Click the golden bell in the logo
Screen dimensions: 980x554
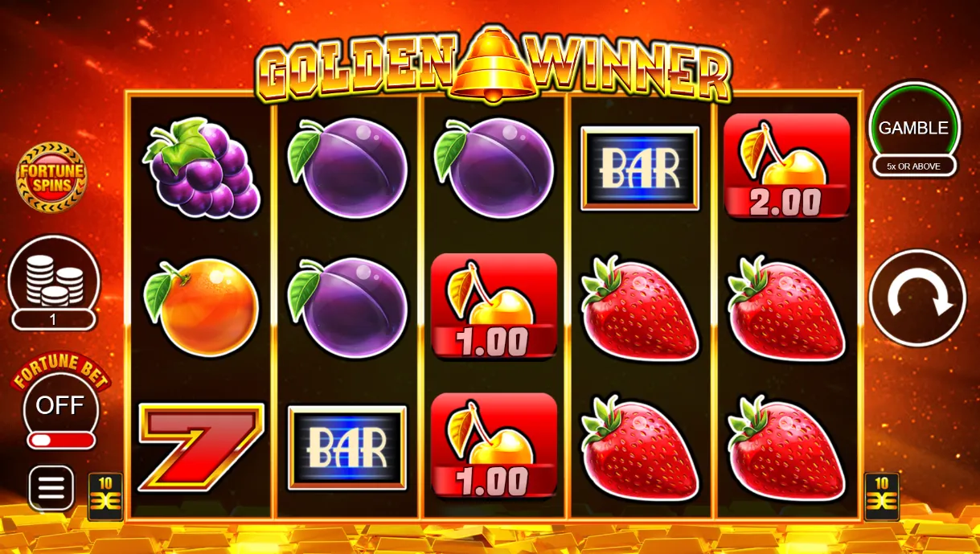click(494, 64)
